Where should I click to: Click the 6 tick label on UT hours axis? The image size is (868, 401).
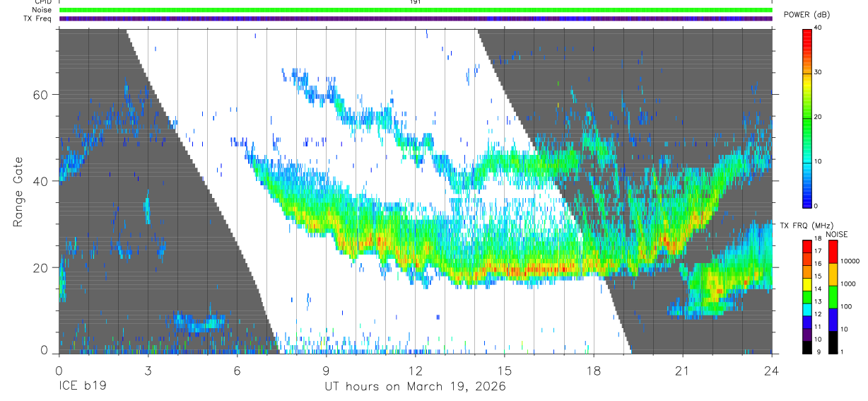[x=237, y=371]
